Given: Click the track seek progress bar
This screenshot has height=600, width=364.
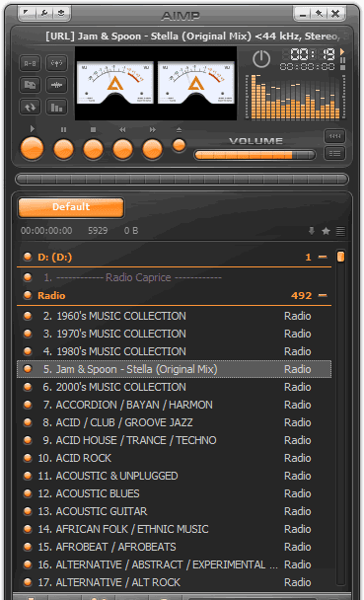Looking at the screenshot, I should 182,179.
